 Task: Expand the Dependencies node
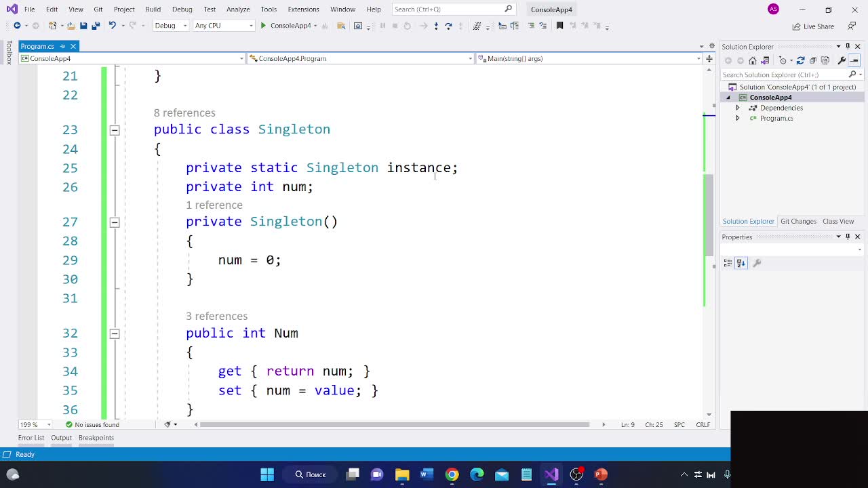click(738, 108)
